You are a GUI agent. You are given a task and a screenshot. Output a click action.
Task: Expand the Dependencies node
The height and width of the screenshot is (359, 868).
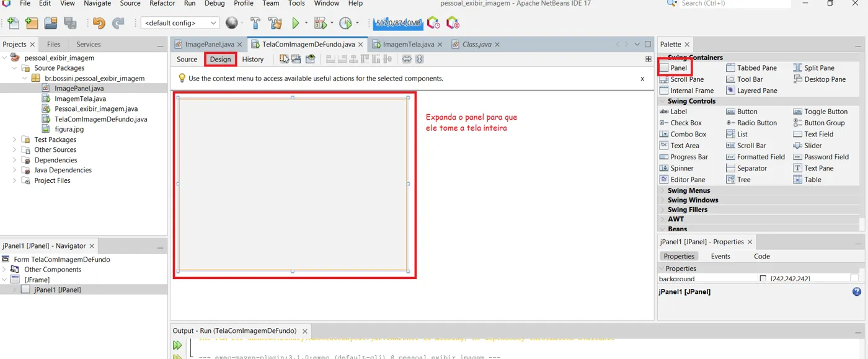click(15, 160)
